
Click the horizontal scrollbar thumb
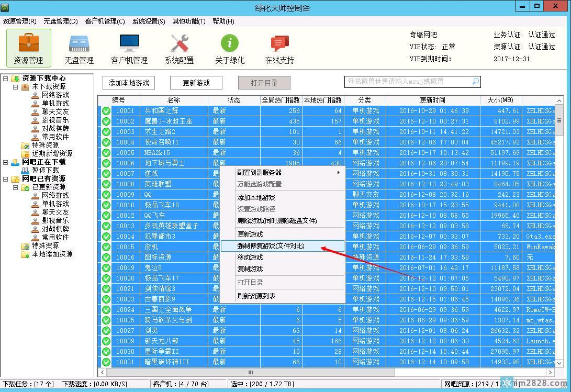pos(251,372)
